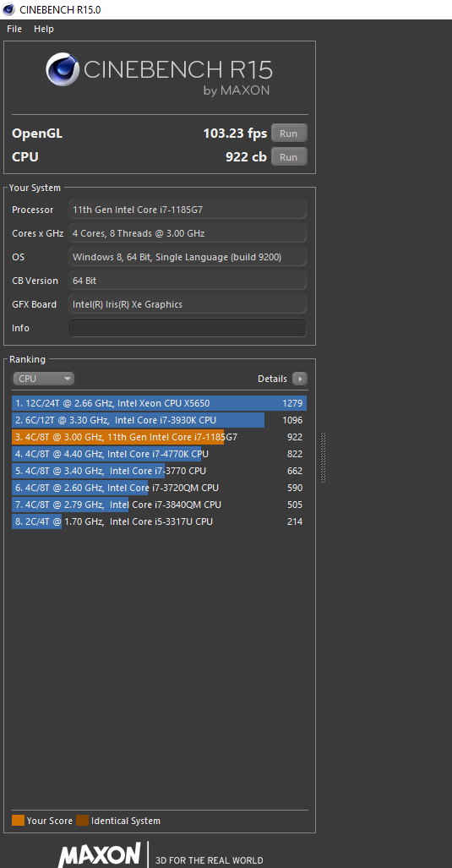Click the orange Your Score swatch
Screen dimensions: 452x868
19,821
